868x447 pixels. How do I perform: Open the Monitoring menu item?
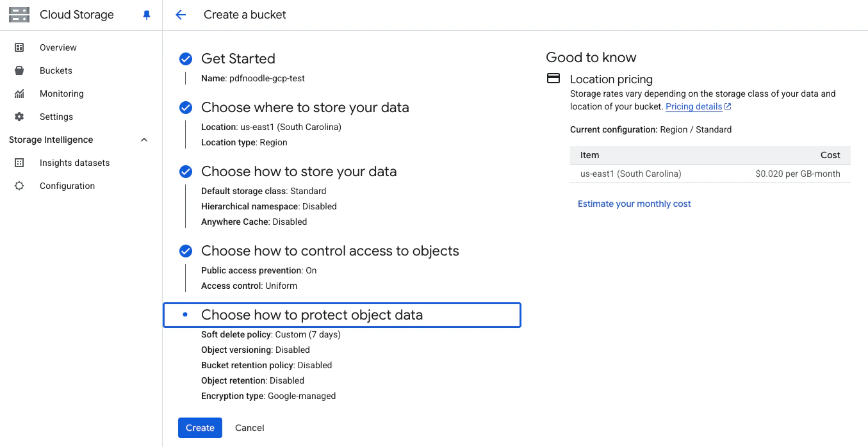(61, 93)
